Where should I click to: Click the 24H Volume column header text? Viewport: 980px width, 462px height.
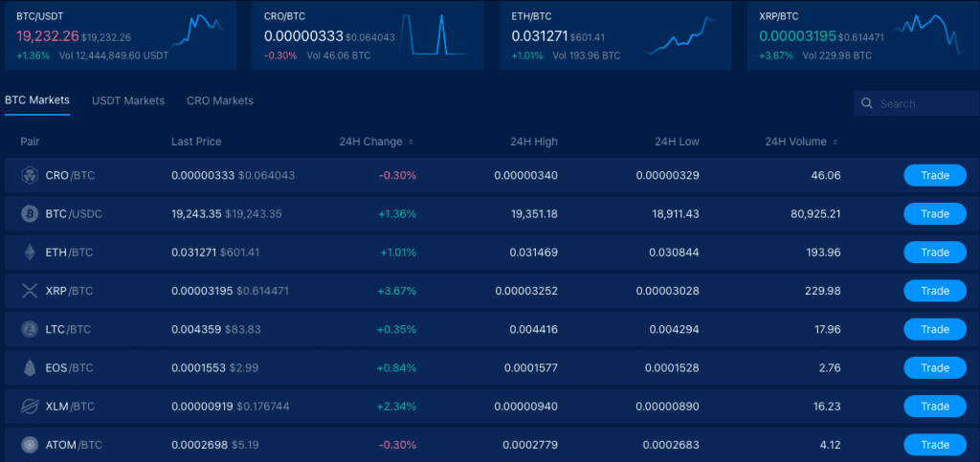(x=795, y=142)
